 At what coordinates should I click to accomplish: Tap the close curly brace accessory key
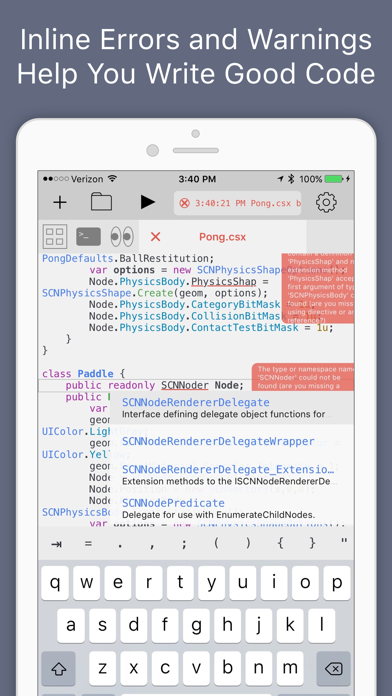tap(312, 544)
